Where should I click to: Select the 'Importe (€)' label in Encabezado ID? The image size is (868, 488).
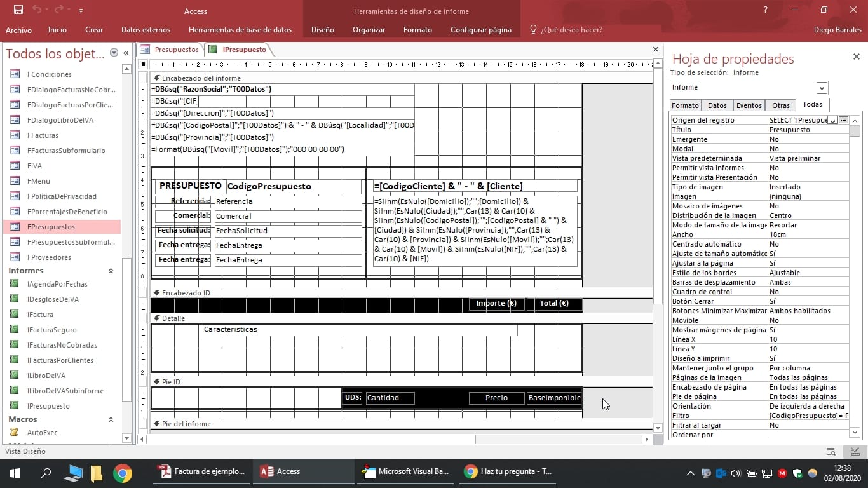(497, 304)
